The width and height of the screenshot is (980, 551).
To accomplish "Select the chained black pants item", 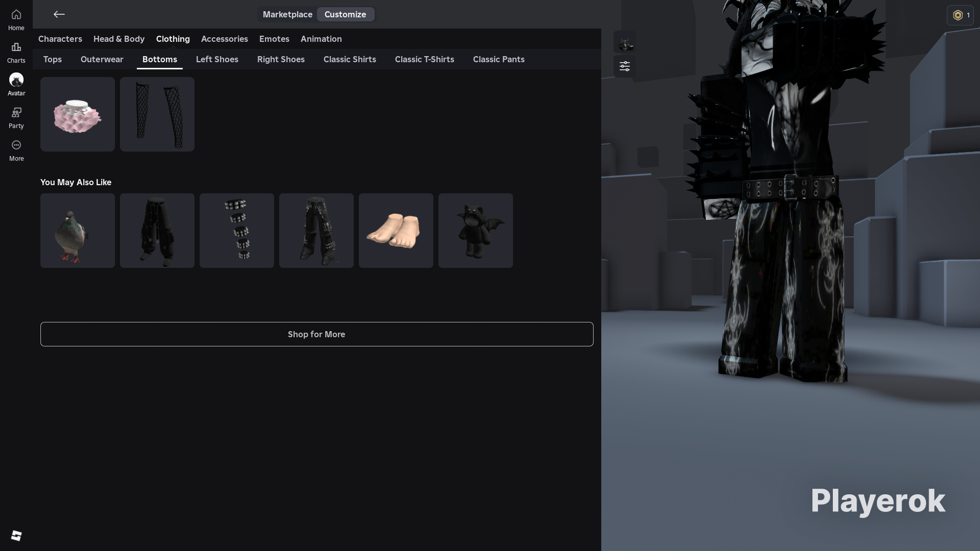I will tap(316, 230).
